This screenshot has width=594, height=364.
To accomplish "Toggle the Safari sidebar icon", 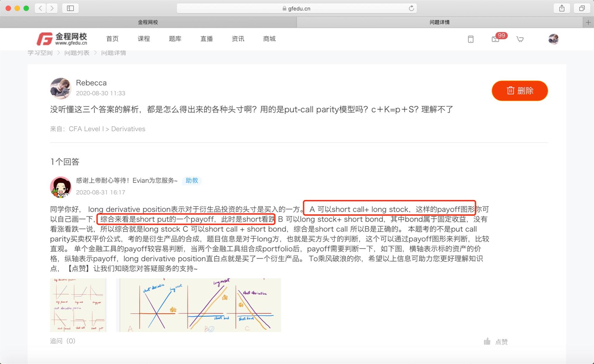I will point(70,8).
